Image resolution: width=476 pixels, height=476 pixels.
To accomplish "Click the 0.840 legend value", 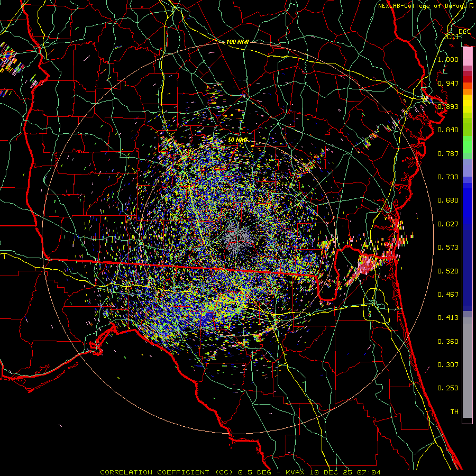I will (448, 130).
